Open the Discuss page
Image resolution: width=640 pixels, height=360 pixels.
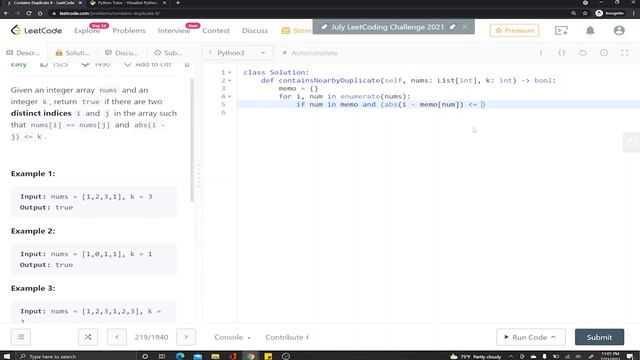click(x=255, y=31)
